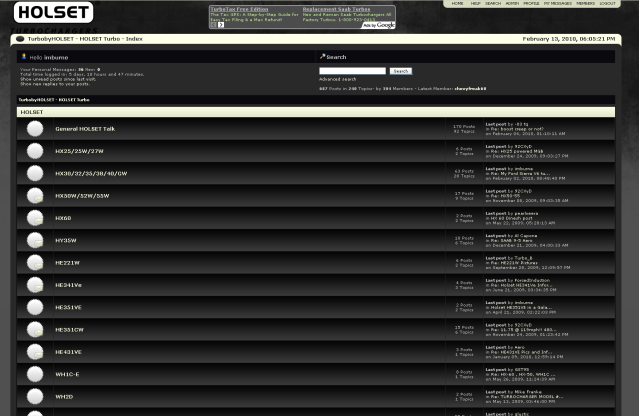Screen dimensions: 639x416
Task: Open the last post by Aero in the HE431VE row
Action: 521,352
